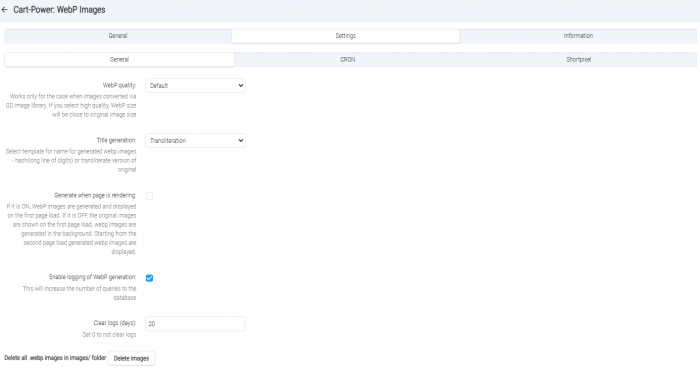Click the 'Set 0 to not clear logs' hint

click(x=109, y=334)
